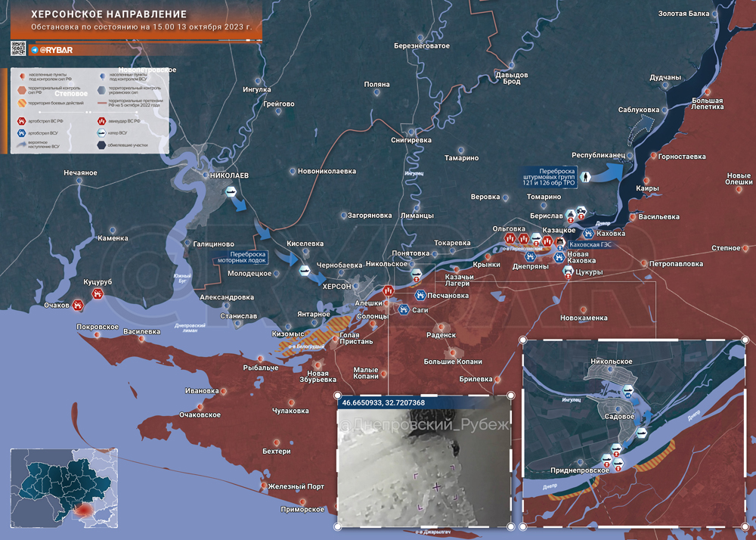Screen dimensions: 756x540
Task: Click the НИКОЛАЕВ city label
Action: 230,175
